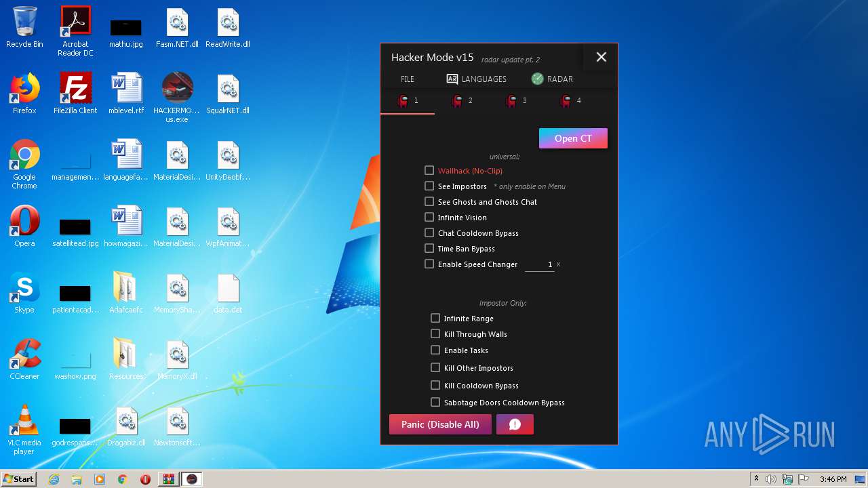This screenshot has width=868, height=488.
Task: Select the CCleaner desktop shortcut
Action: pos(24,359)
